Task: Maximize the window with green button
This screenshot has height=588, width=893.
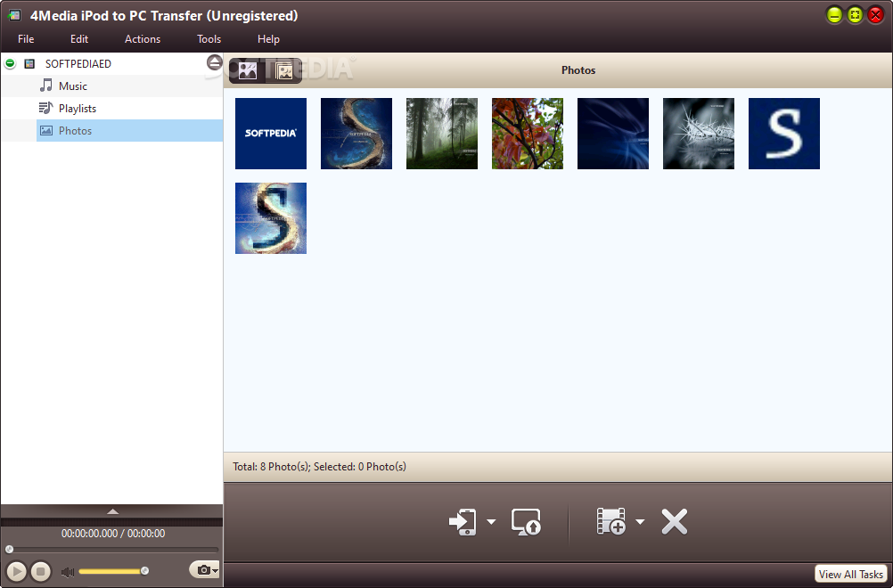Action: click(x=855, y=15)
